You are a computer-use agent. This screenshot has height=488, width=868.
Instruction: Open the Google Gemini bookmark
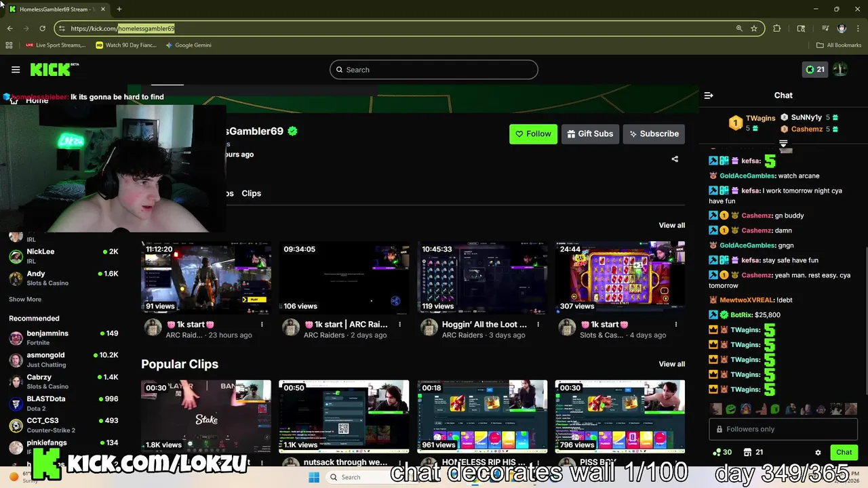tap(189, 45)
